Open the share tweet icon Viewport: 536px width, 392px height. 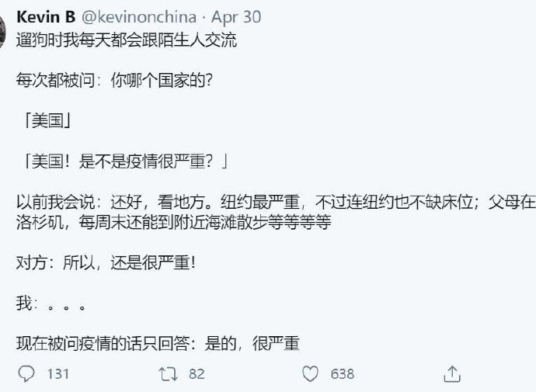pyautogui.click(x=452, y=374)
